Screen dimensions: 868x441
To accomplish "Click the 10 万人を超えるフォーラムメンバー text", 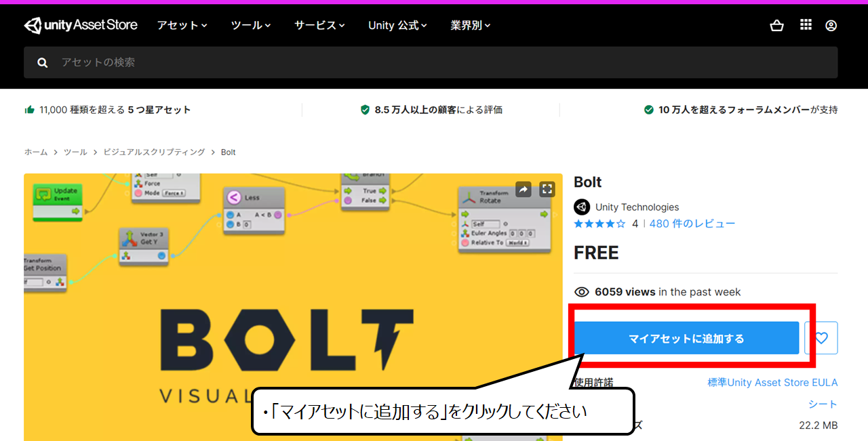I will click(x=734, y=110).
